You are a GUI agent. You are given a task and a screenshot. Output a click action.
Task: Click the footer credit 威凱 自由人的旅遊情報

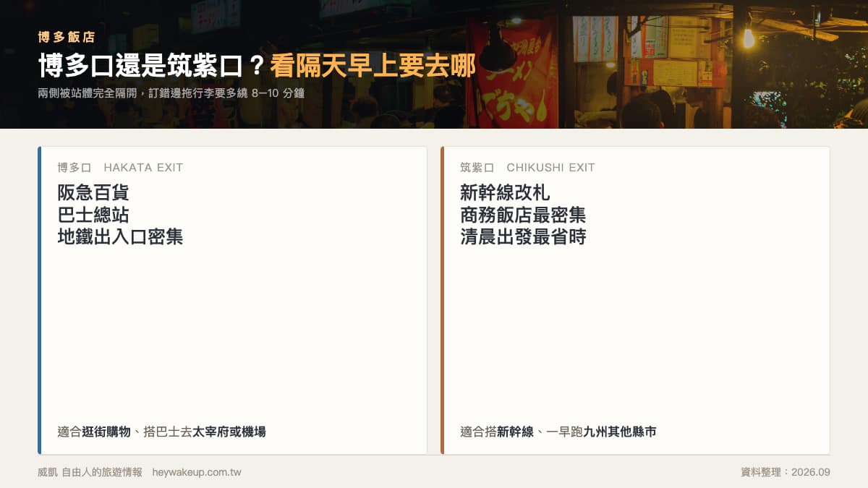pyautogui.click(x=90, y=472)
